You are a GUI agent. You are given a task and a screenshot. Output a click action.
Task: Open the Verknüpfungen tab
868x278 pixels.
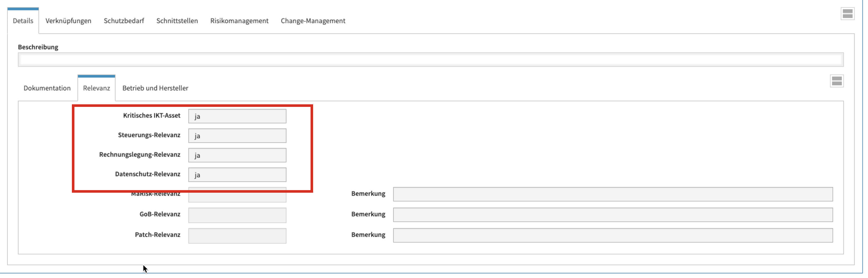point(68,21)
